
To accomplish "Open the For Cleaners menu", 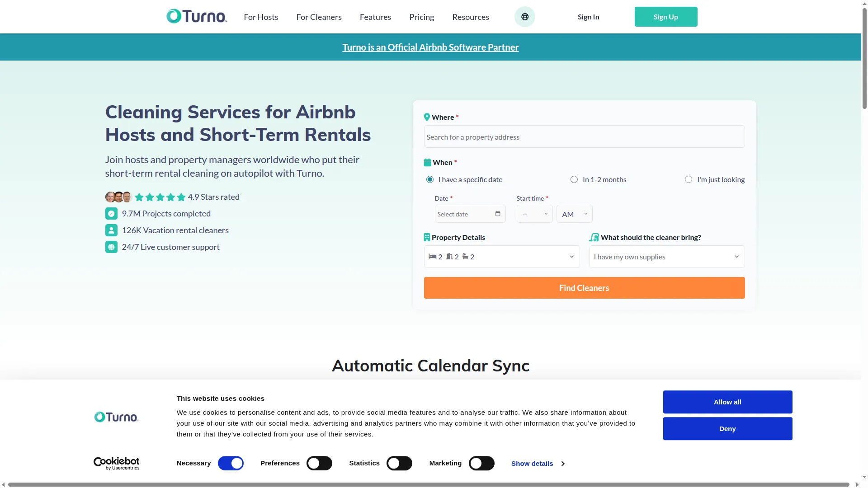I will pyautogui.click(x=319, y=17).
